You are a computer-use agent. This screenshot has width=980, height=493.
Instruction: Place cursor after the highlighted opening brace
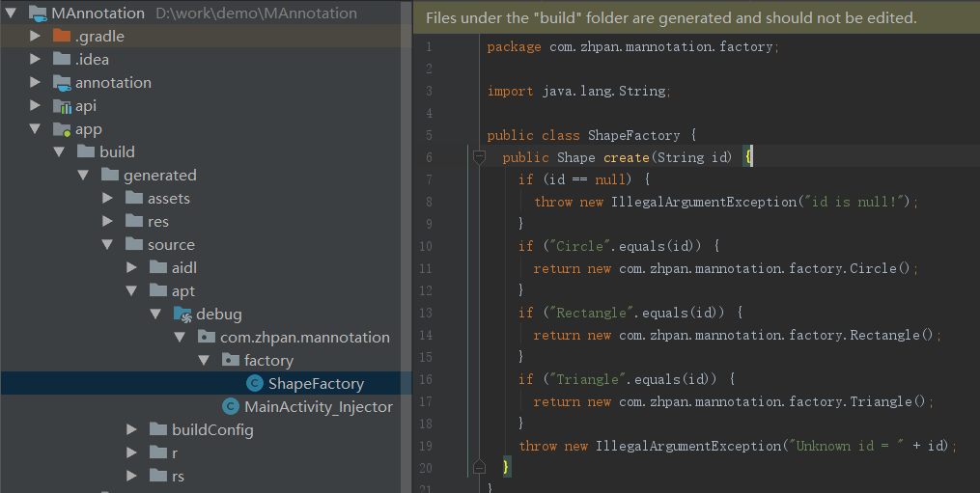point(753,157)
